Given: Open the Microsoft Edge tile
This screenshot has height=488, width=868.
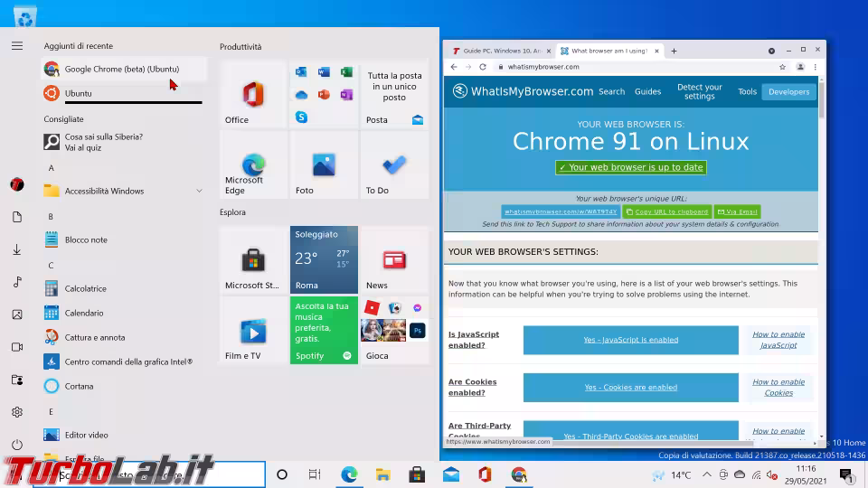Looking at the screenshot, I should pyautogui.click(x=253, y=166).
